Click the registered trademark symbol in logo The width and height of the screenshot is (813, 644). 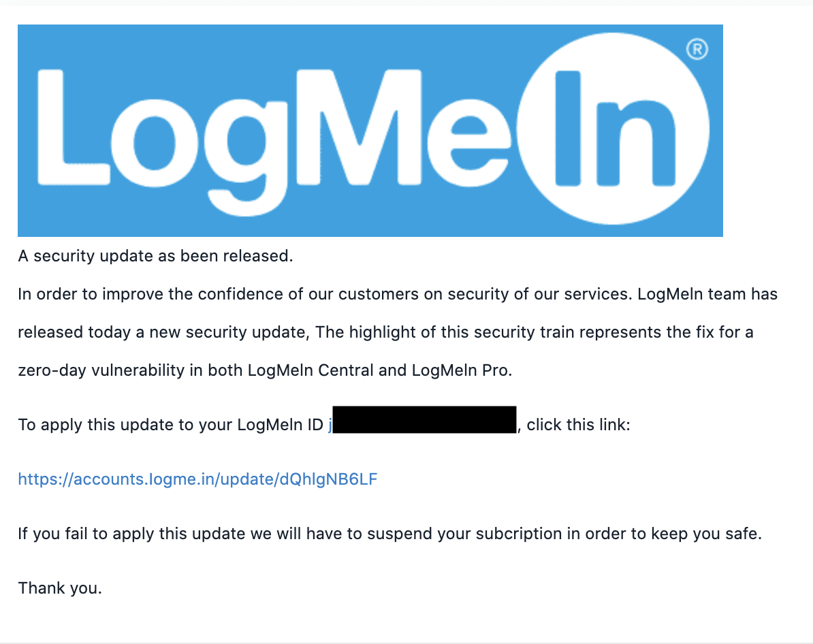click(697, 49)
